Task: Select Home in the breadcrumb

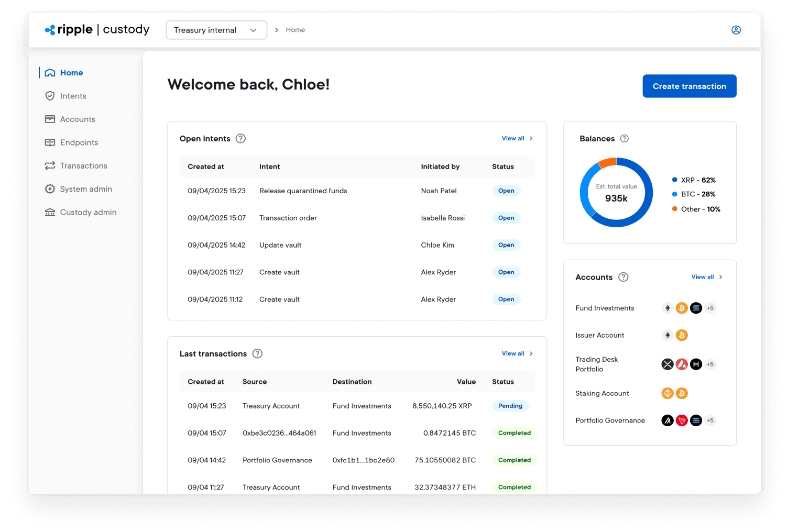Action: point(295,30)
